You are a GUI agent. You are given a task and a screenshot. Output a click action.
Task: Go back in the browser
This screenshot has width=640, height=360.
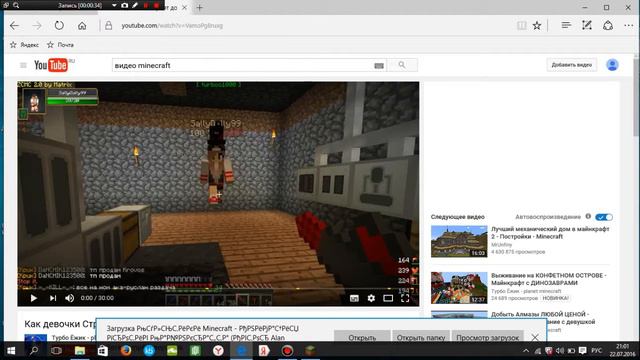coord(14,26)
